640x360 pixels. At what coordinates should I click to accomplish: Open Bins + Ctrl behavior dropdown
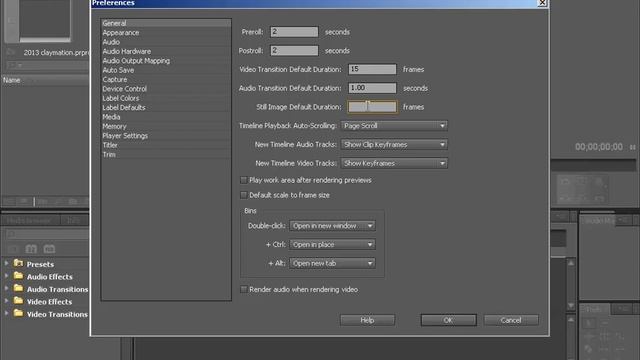pyautogui.click(x=332, y=244)
